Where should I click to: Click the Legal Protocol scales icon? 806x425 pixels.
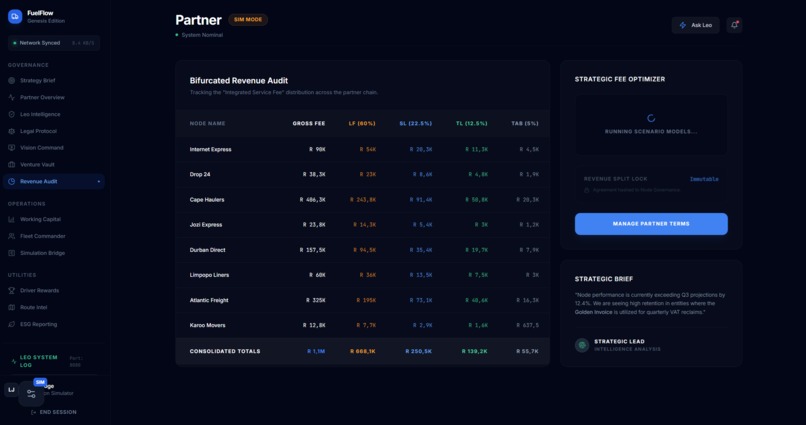point(11,131)
